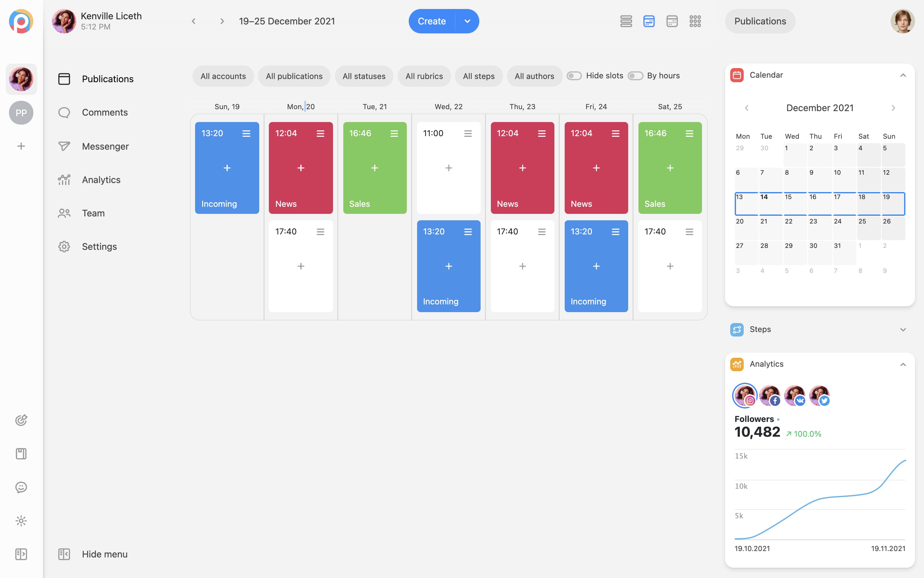Go to previous month in mini calendar
Screen dimensions: 924x578
point(747,108)
